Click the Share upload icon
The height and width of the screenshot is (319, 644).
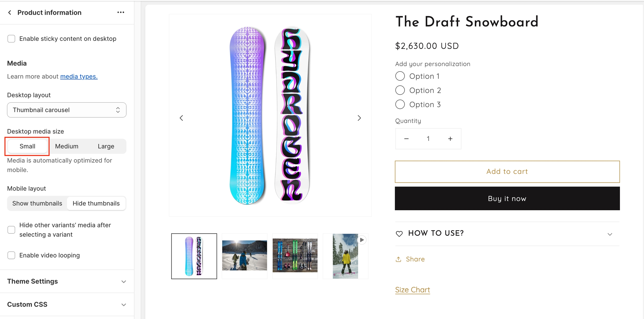399,259
